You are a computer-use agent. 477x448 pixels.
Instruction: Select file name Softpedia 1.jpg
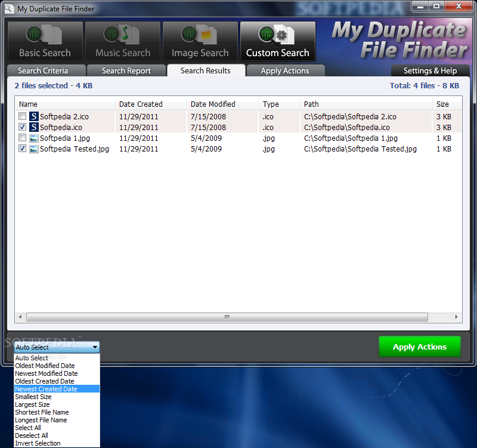65,138
